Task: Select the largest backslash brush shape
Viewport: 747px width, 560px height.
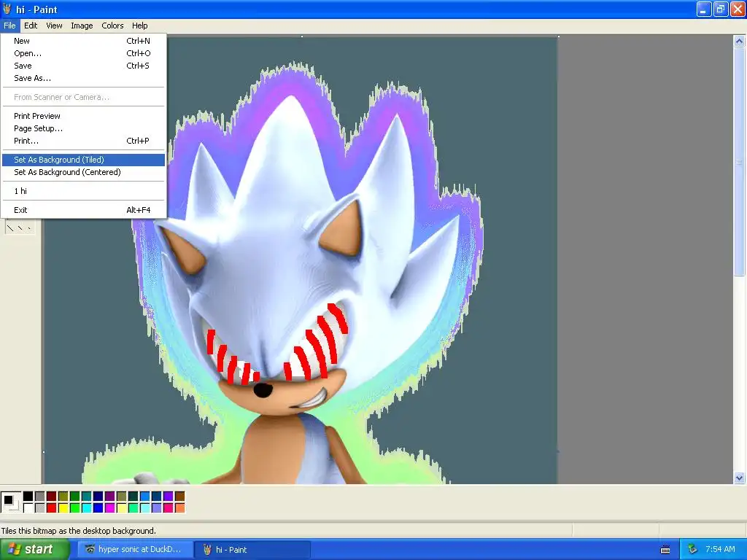Action: pos(10,228)
